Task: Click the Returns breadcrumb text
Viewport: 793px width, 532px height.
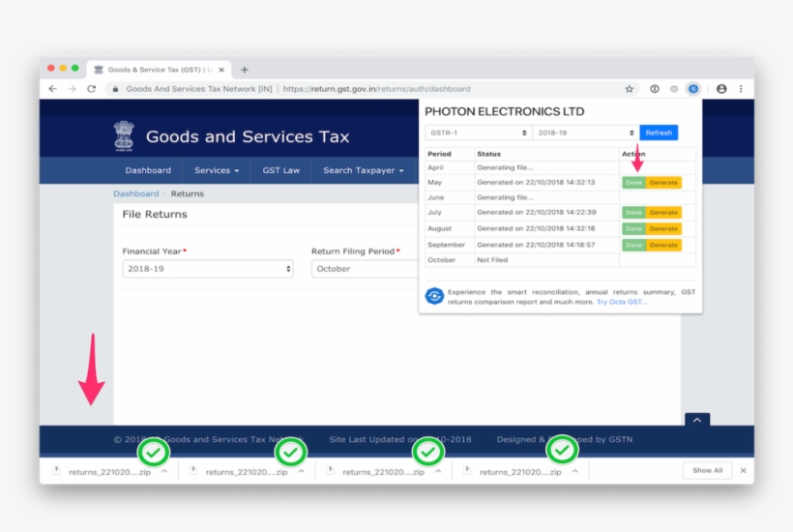Action: [x=187, y=193]
